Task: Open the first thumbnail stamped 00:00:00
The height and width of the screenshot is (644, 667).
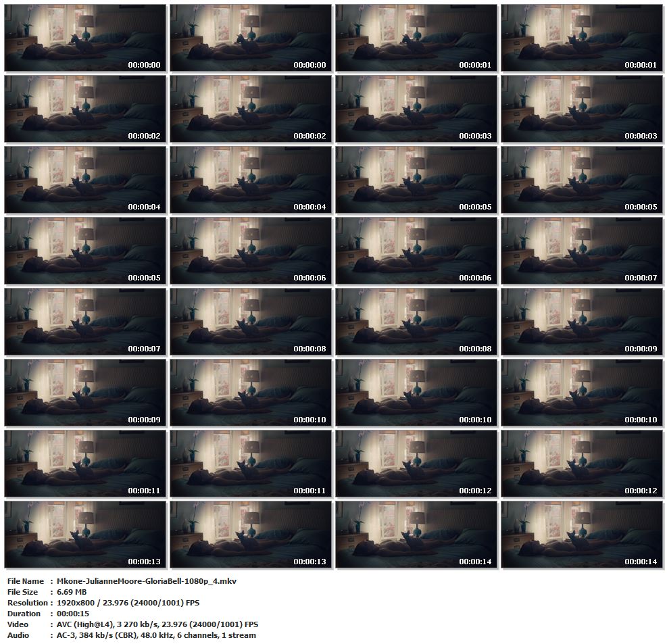Action: click(85, 38)
